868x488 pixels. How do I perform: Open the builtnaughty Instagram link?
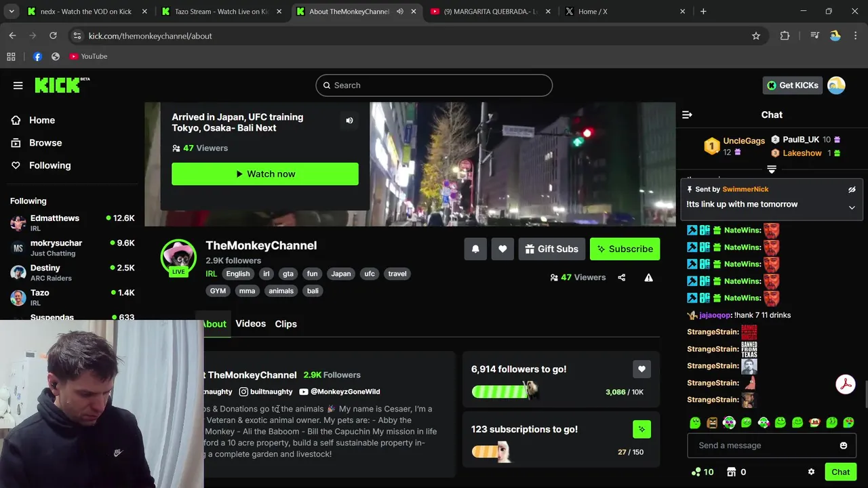click(x=265, y=392)
